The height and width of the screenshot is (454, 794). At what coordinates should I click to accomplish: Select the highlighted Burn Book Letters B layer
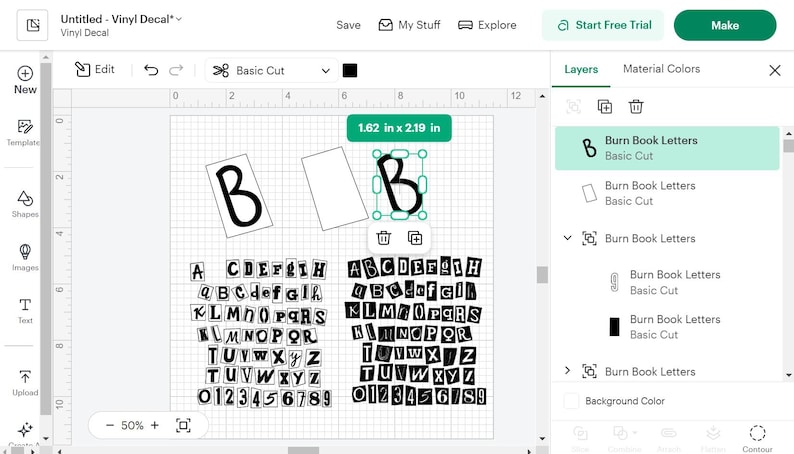tap(667, 148)
